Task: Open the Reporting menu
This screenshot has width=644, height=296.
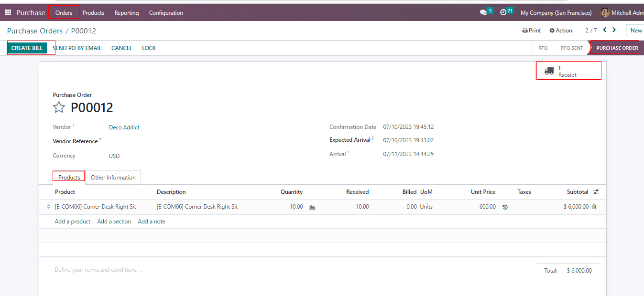Action: 127,13
